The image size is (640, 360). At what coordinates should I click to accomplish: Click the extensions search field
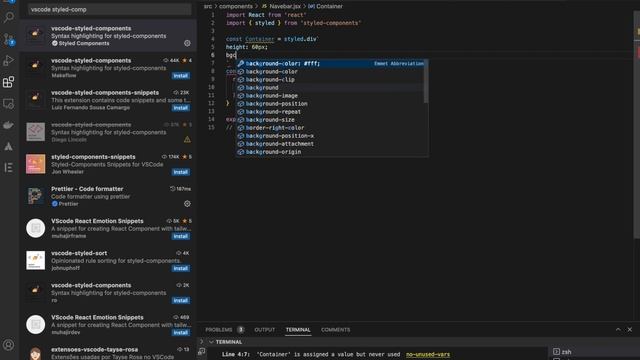coord(109,9)
